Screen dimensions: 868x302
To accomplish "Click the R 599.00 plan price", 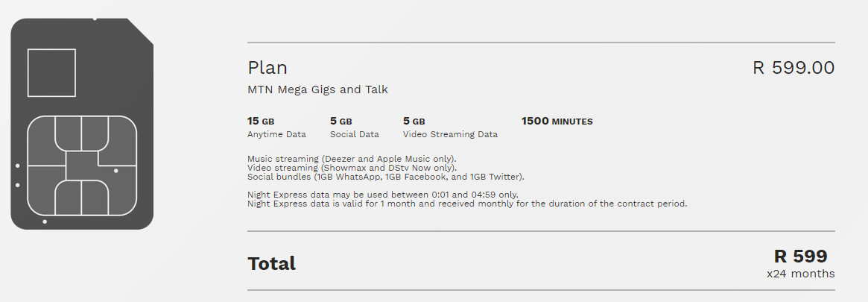I will (793, 68).
